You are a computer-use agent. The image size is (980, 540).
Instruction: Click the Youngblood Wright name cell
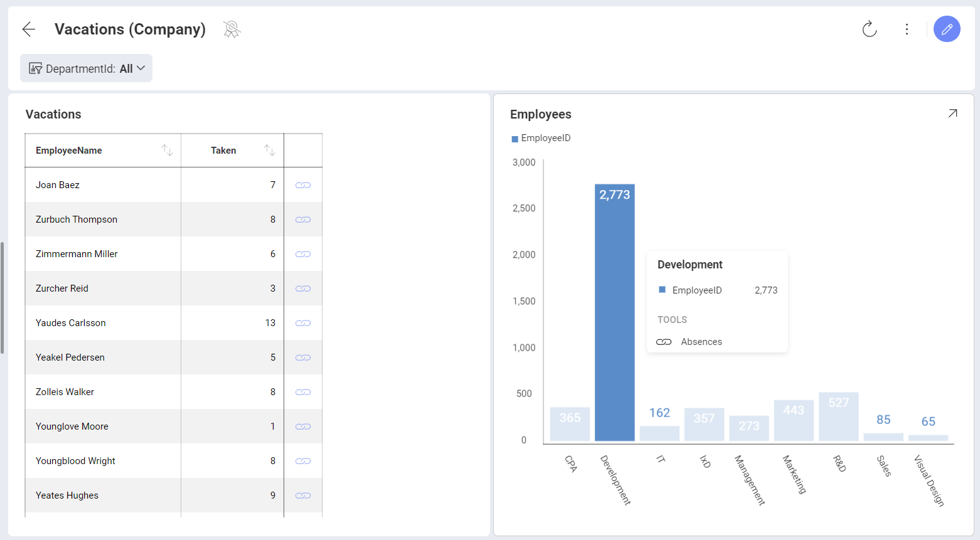click(103, 461)
